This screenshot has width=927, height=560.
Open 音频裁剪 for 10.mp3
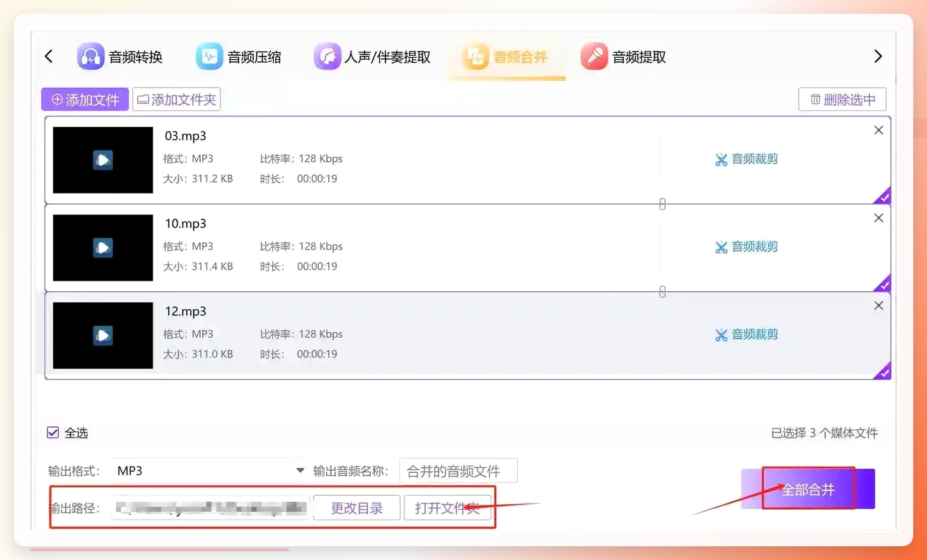[746, 247]
